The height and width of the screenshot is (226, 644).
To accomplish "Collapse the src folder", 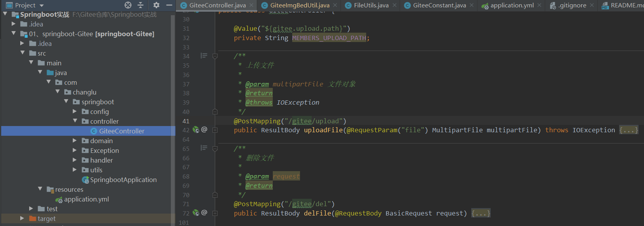I will pyautogui.click(x=23, y=53).
